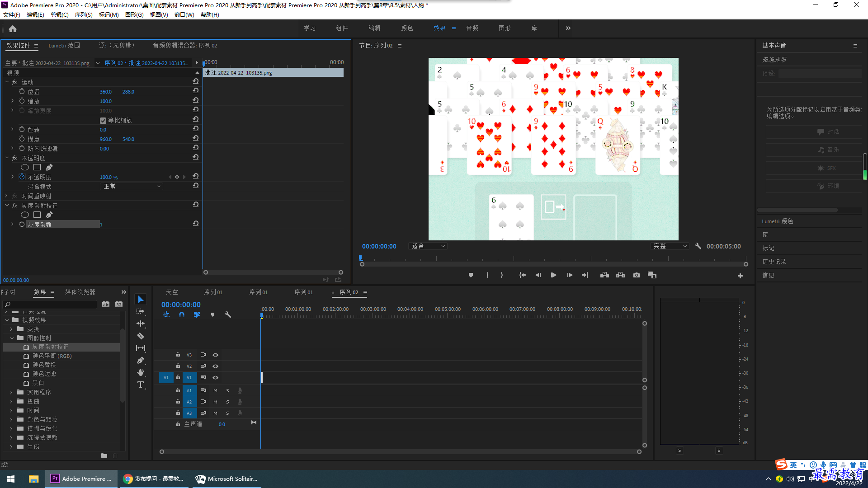868x488 pixels.
Task: Show more workspaces via chevron overflow
Action: (x=568, y=28)
